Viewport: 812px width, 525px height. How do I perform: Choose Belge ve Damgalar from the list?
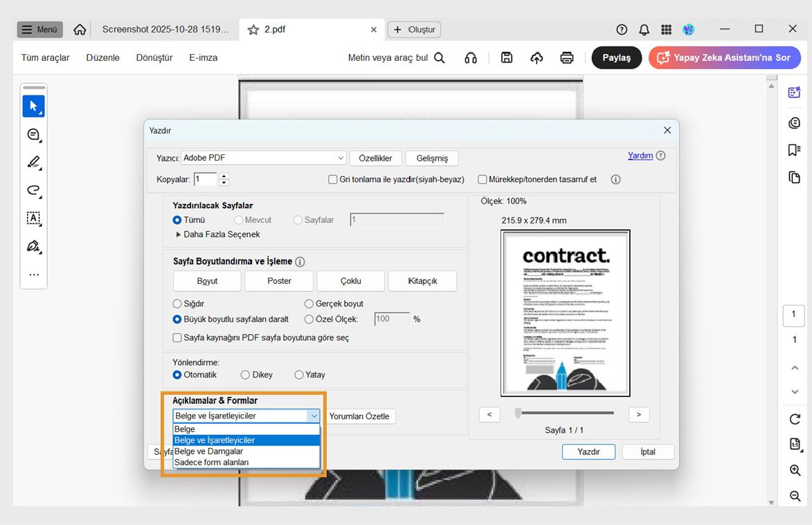(246, 452)
